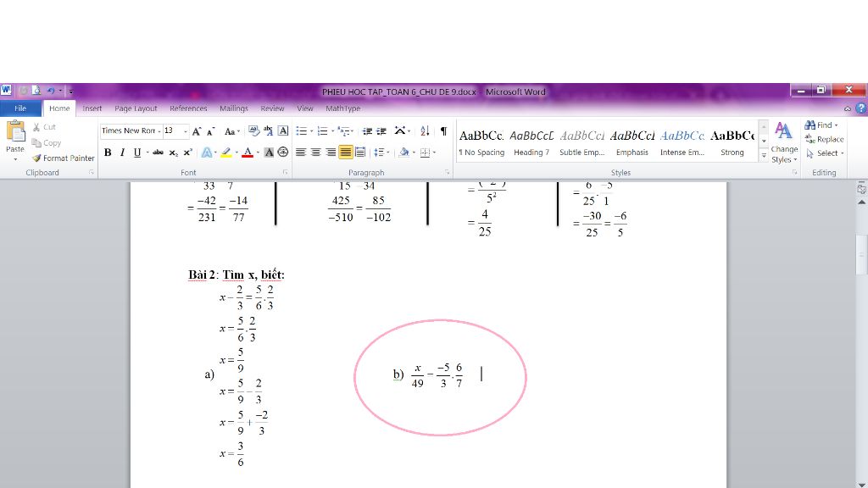
Task: Open the Font dialog launcher
Action: [285, 173]
